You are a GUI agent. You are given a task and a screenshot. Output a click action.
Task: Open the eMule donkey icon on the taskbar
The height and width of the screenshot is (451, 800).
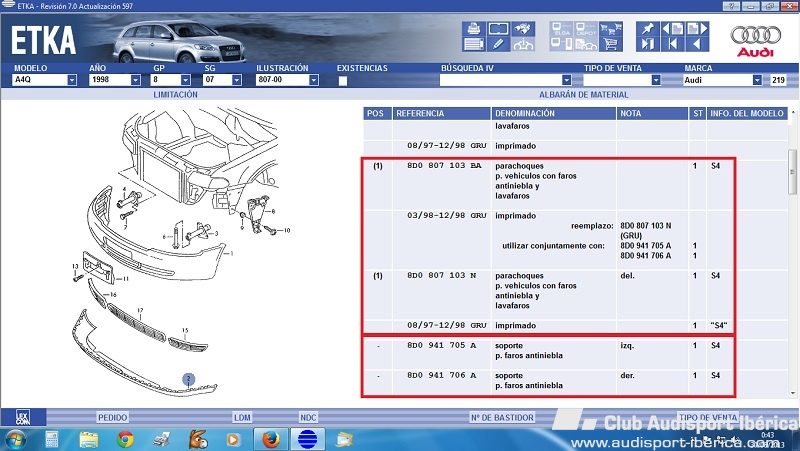tap(197, 439)
